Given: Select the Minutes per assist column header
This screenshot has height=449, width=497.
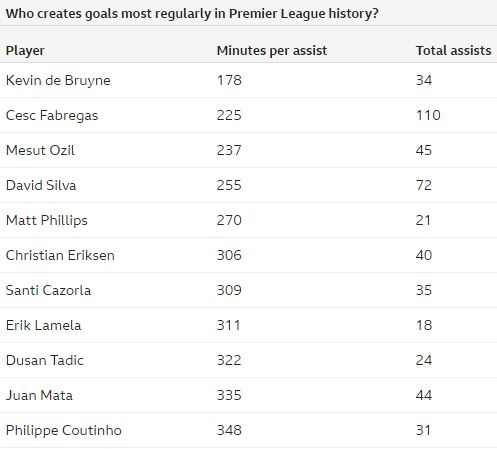Looking at the screenshot, I should (272, 51).
